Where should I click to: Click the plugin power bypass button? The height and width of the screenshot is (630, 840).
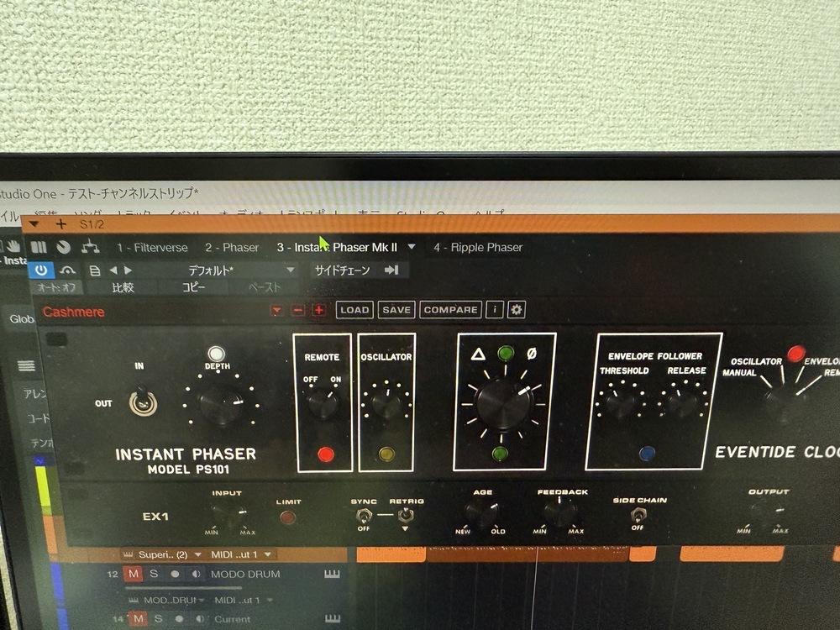coord(41,270)
